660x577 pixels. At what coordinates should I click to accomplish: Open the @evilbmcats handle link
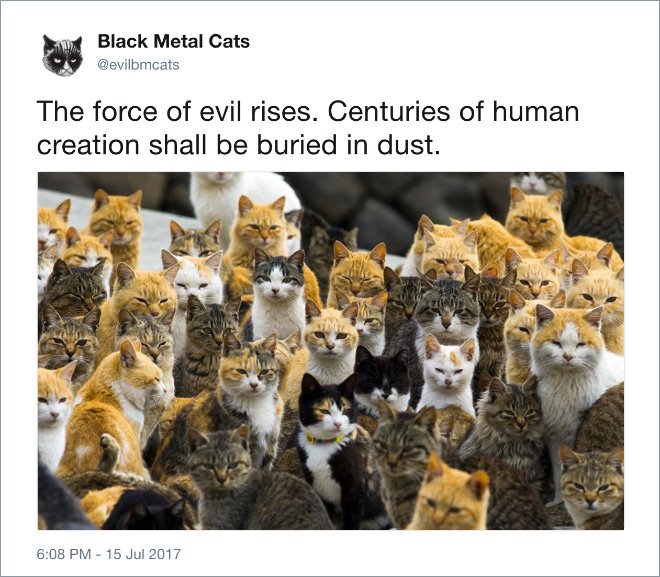click(x=138, y=65)
